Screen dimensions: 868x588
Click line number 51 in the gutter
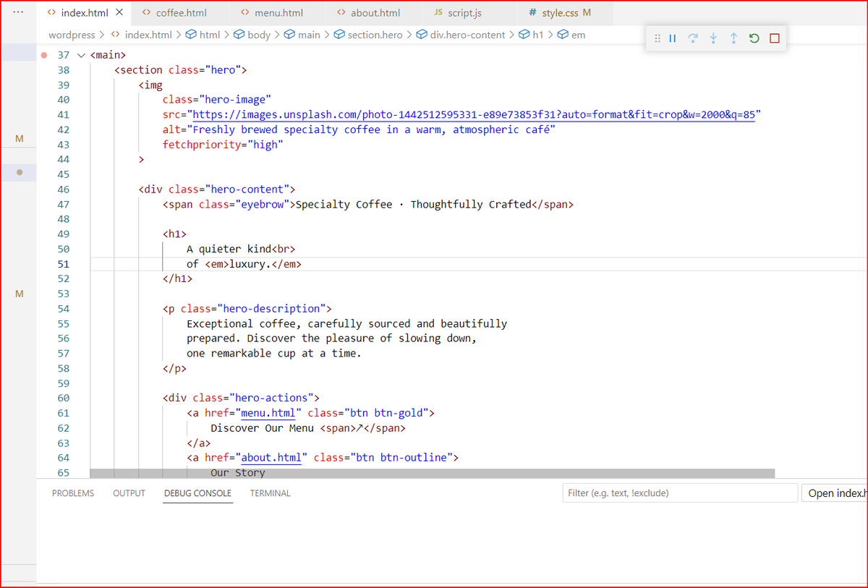[64, 264]
